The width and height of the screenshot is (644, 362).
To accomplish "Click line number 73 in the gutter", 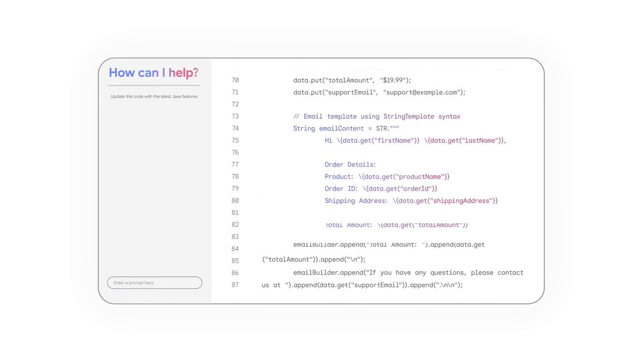I will 235,116.
